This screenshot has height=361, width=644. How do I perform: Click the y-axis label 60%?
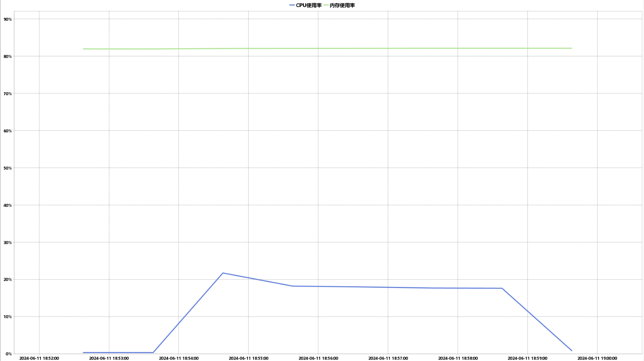[x=8, y=131]
